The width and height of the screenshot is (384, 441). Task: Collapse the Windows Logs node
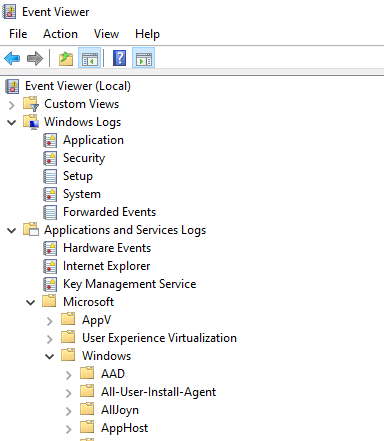12,123
